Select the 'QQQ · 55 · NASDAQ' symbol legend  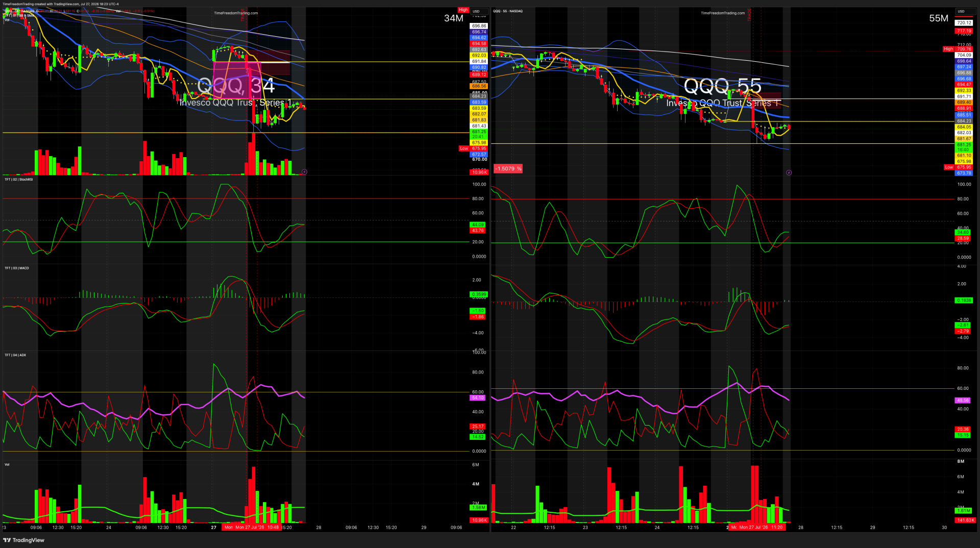[x=508, y=11]
